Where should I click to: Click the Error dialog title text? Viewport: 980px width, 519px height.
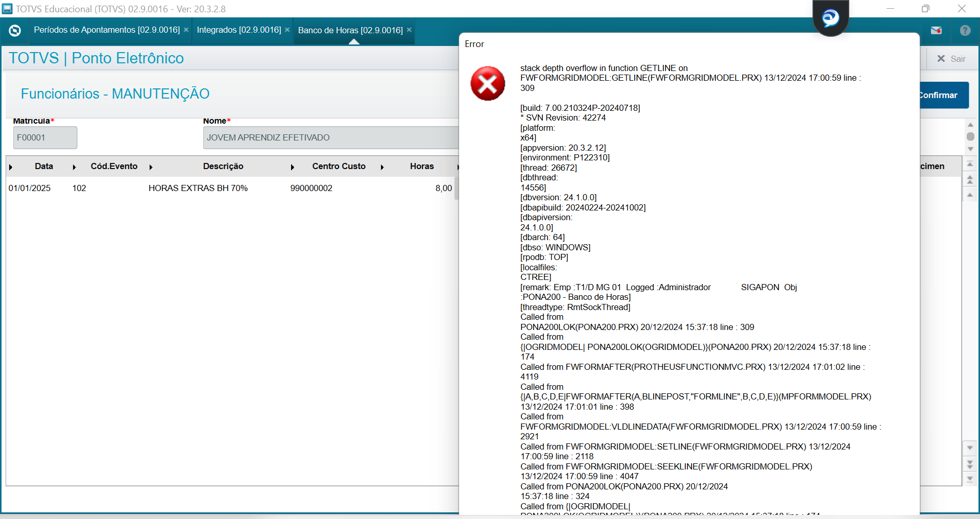(474, 44)
